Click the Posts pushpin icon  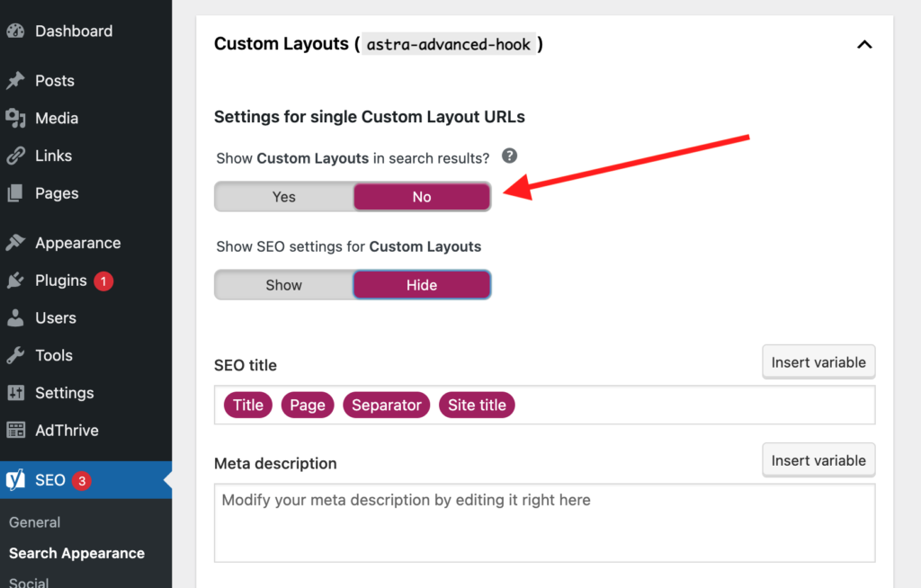point(16,81)
